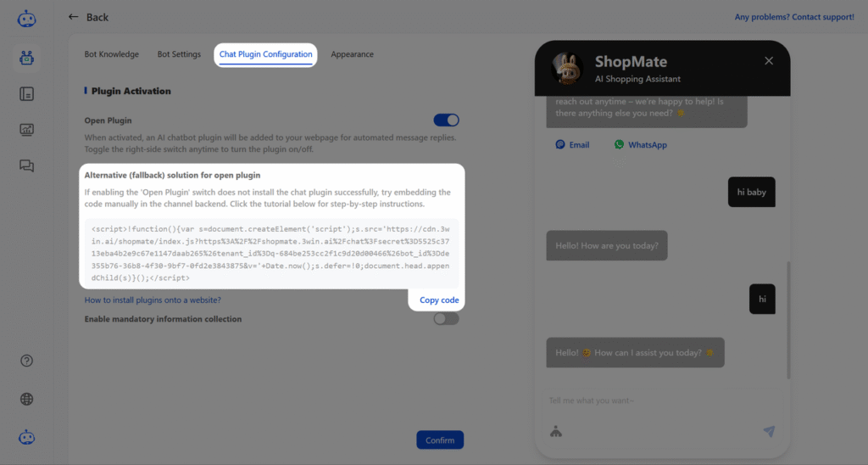Screen dimensions: 868x465
Task: Switch to the Bot Knowledge tab
Action: [111, 54]
